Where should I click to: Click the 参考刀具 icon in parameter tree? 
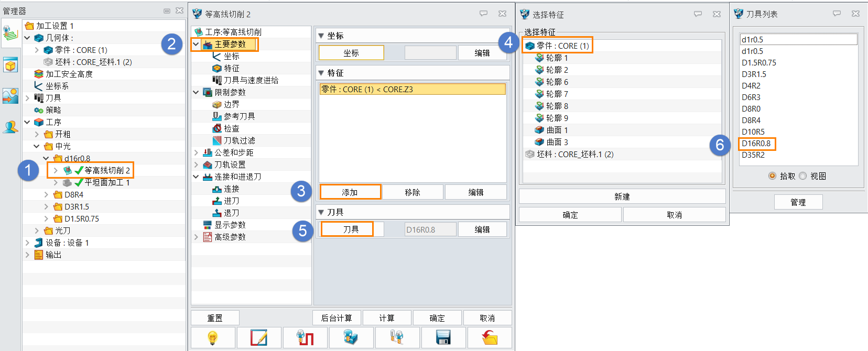[x=217, y=116]
